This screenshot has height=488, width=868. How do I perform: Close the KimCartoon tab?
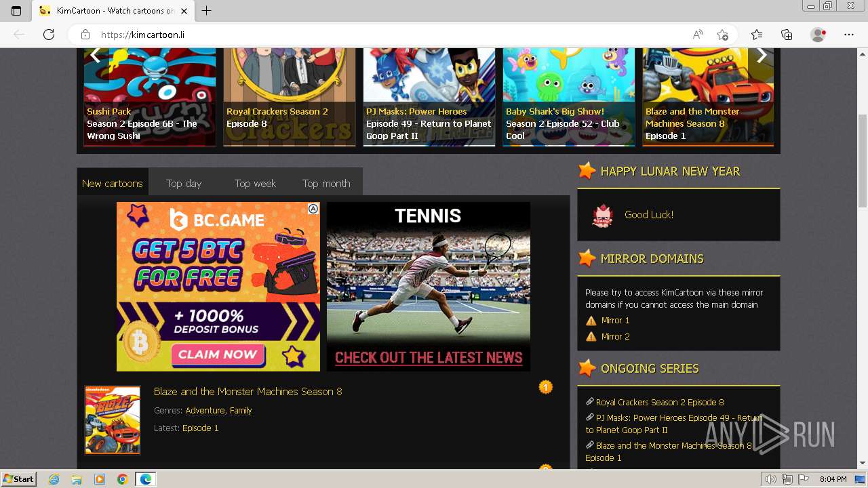[184, 11]
